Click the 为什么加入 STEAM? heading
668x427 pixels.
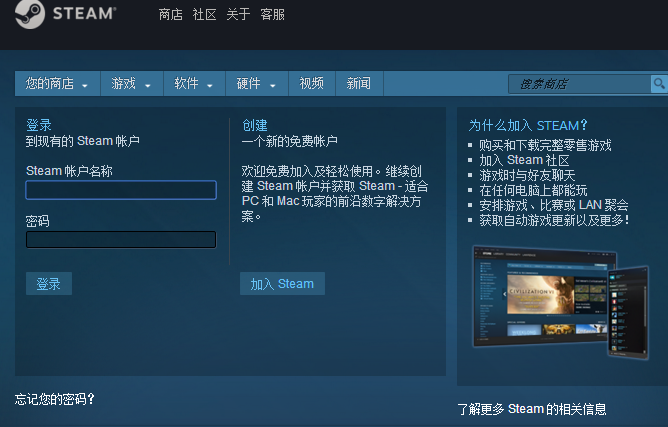coord(528,125)
